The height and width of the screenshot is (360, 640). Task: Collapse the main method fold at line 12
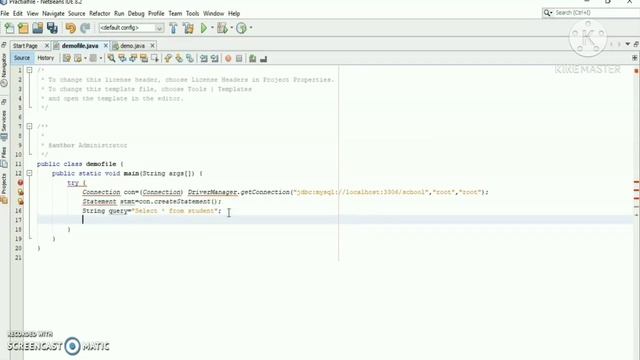[29, 173]
